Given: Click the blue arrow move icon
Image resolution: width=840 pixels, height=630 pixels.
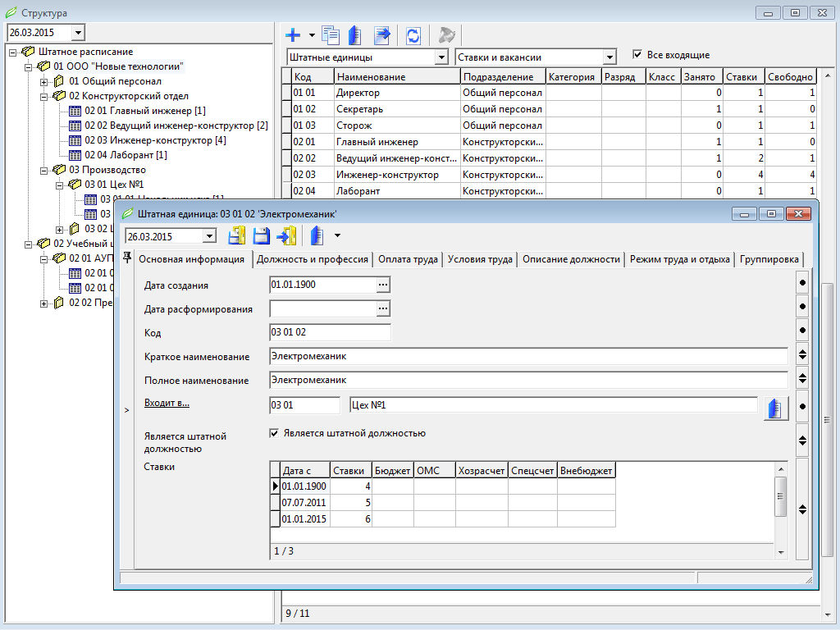Looking at the screenshot, I should coord(382,35).
